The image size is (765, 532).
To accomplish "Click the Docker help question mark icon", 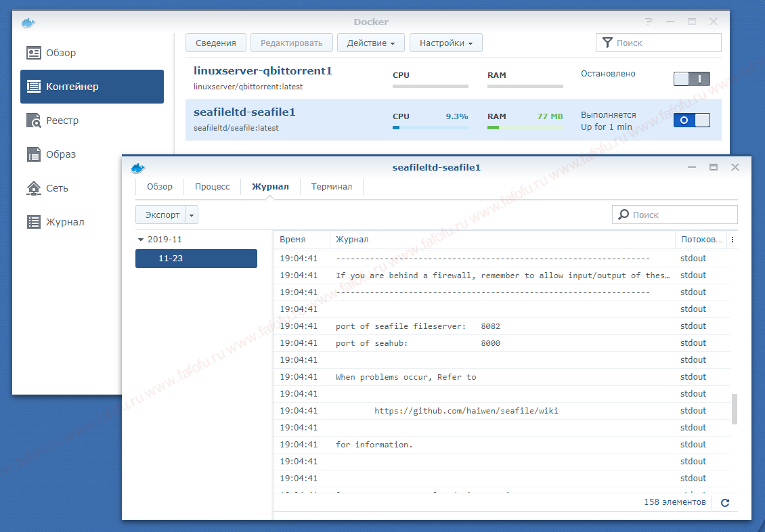I will tap(649, 22).
